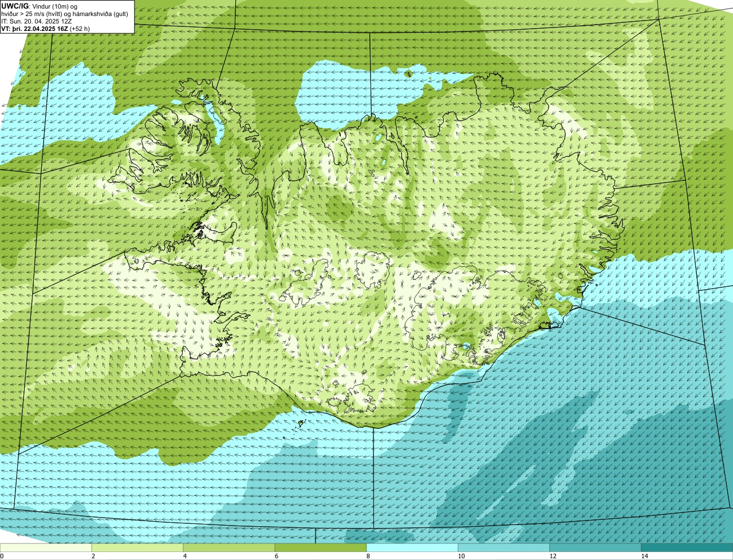Select the 2–4 m/s light green legend swatch
This screenshot has height=560, width=733.
[137, 547]
